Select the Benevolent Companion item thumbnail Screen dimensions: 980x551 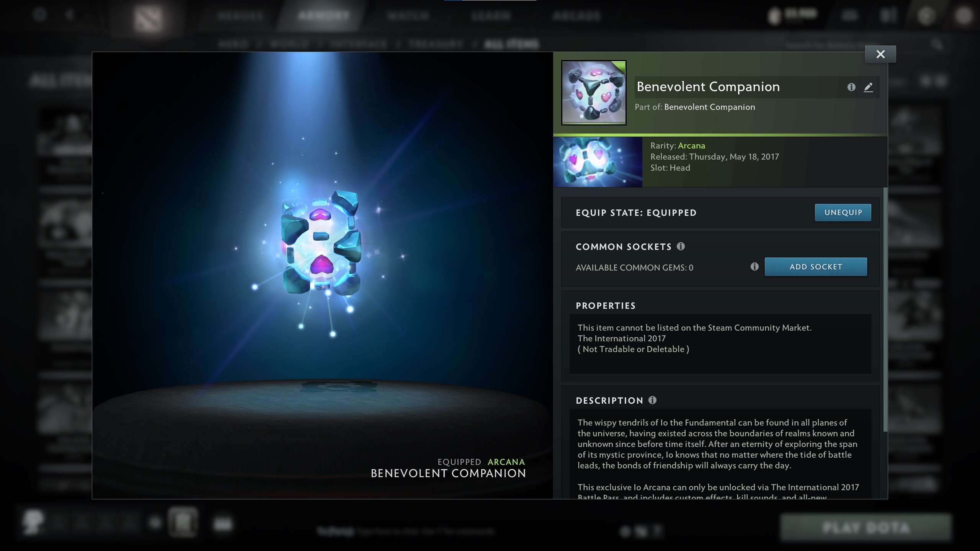point(594,93)
